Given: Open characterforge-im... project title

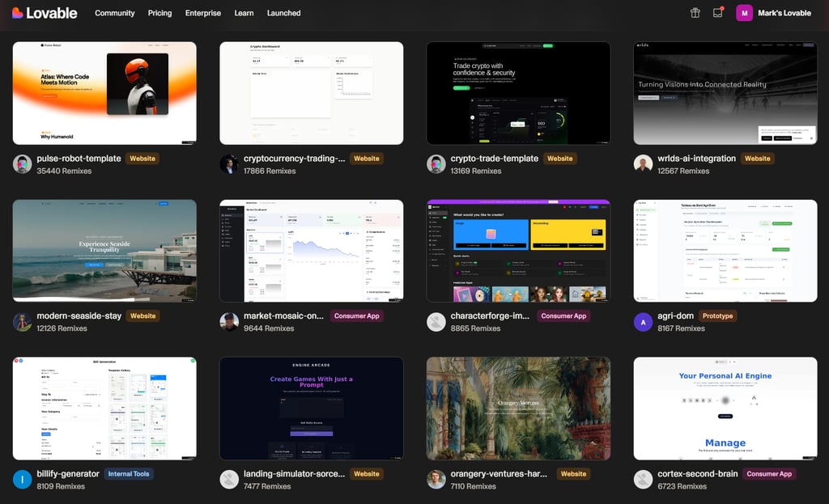Looking at the screenshot, I should 490,316.
